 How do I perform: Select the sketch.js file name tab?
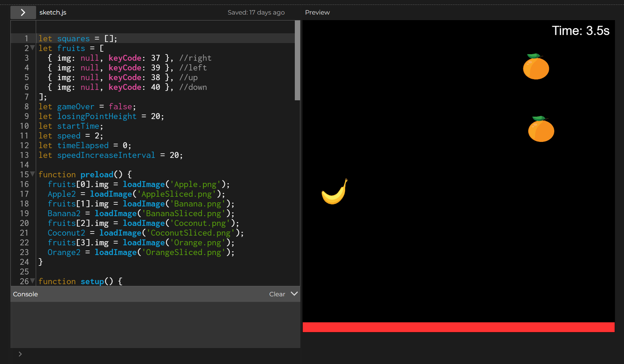click(x=53, y=12)
